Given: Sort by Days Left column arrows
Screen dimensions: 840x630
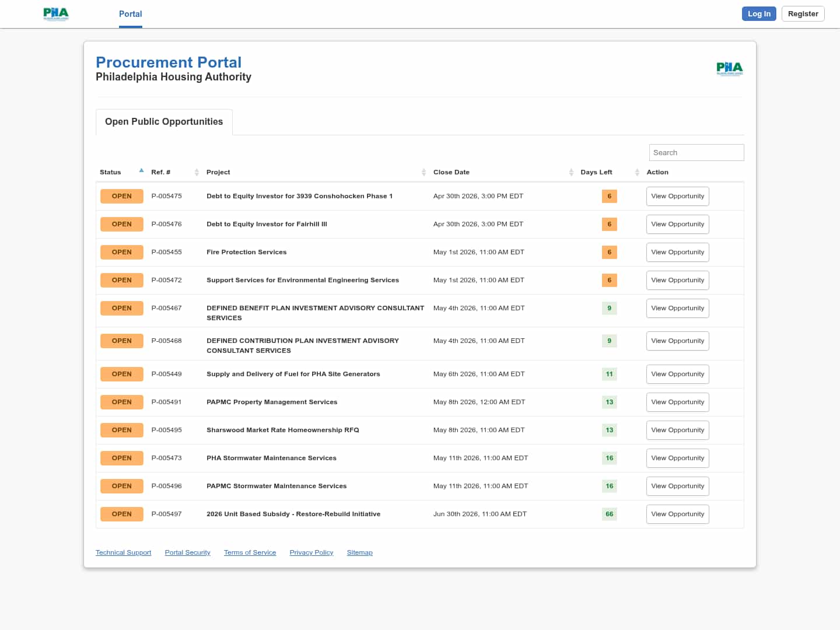Looking at the screenshot, I should coord(637,172).
